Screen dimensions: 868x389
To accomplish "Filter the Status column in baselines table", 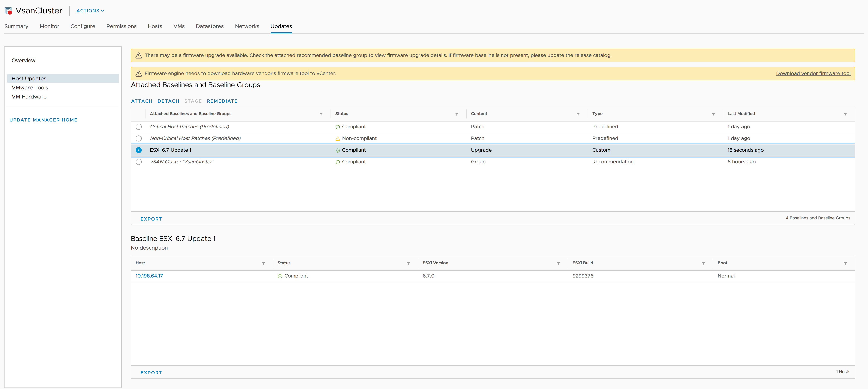I will [457, 114].
